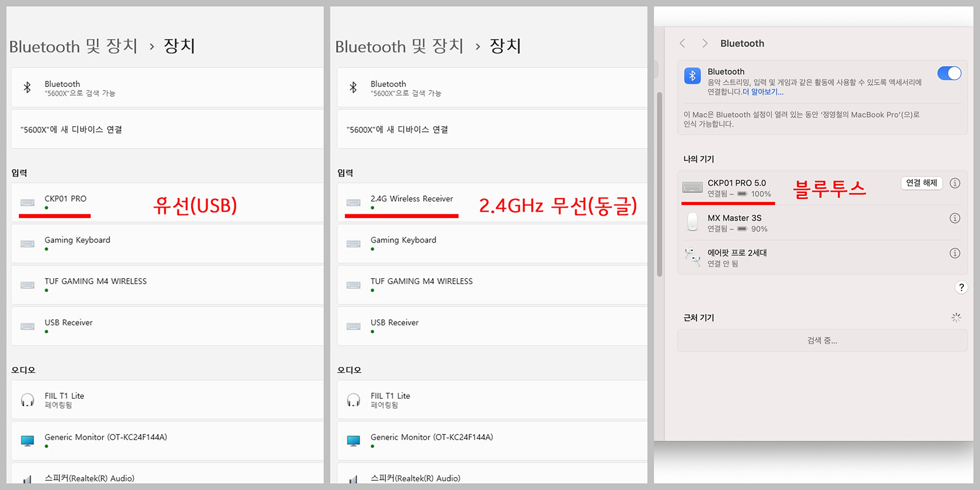Click USB Receiver icon in middle window
This screenshot has height=490, width=980.
353,326
